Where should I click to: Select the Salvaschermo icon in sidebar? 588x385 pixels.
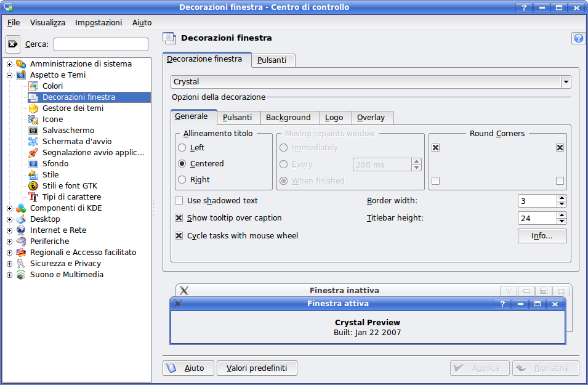click(33, 131)
